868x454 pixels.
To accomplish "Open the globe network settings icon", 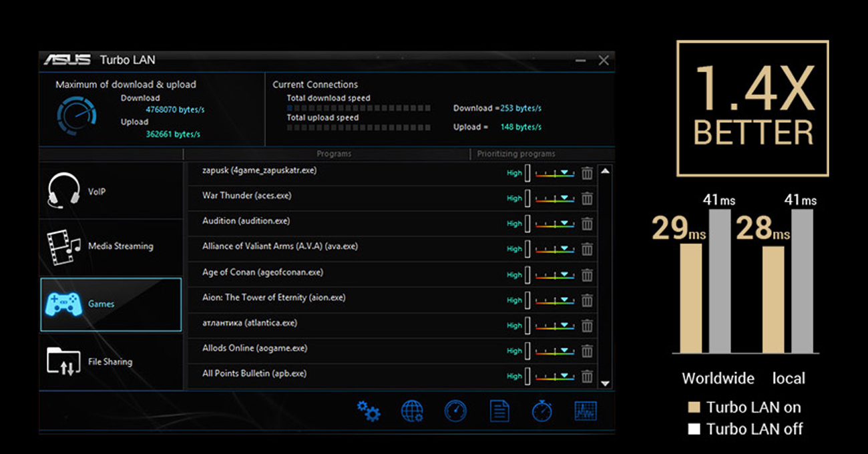I will tap(412, 411).
